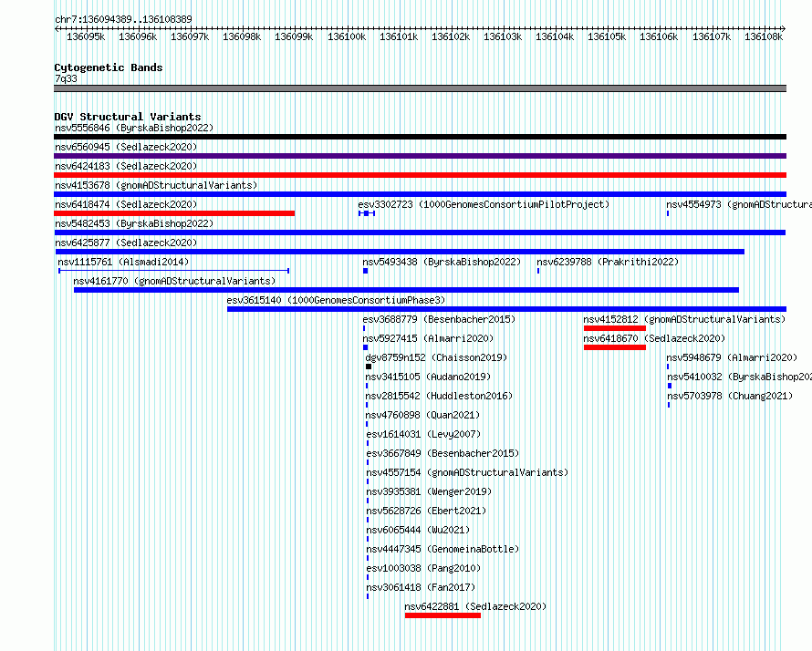This screenshot has height=651, width=812.
Task: Open nsv3061418 (Fan2017) label
Action: pyautogui.click(x=421, y=587)
